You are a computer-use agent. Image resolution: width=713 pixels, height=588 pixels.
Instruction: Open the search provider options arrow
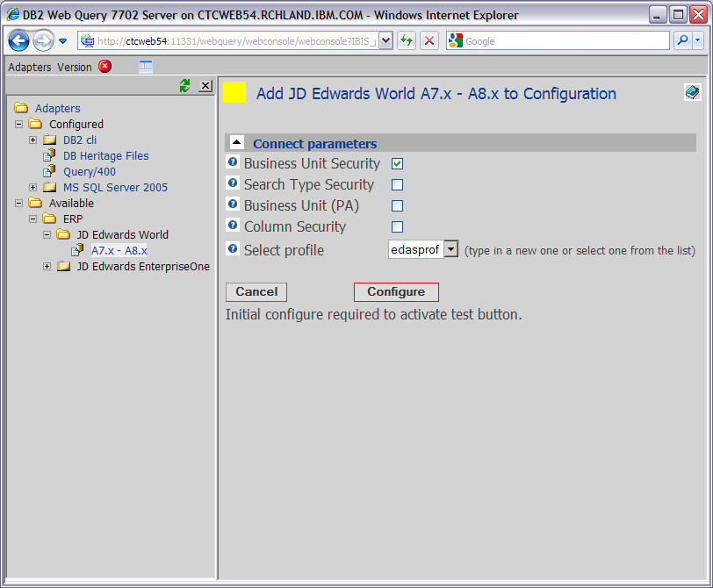click(x=698, y=41)
